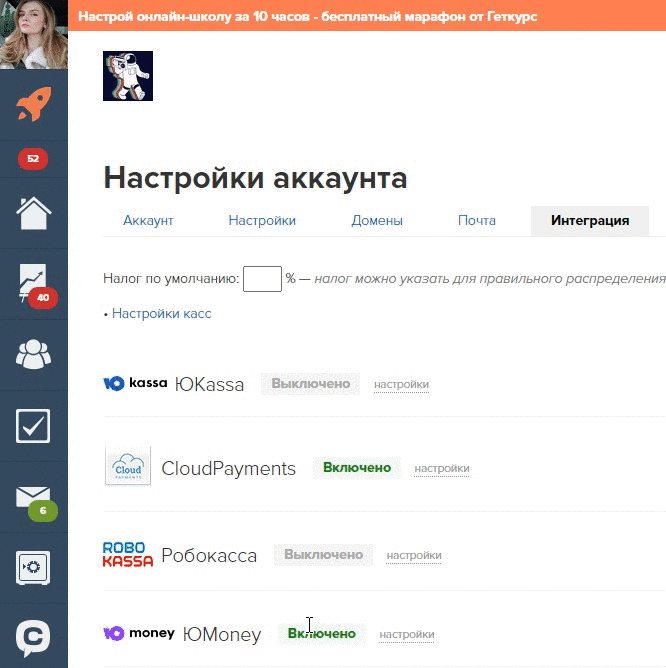
Task: Open the chart icon with 40 badge
Action: tap(36, 284)
